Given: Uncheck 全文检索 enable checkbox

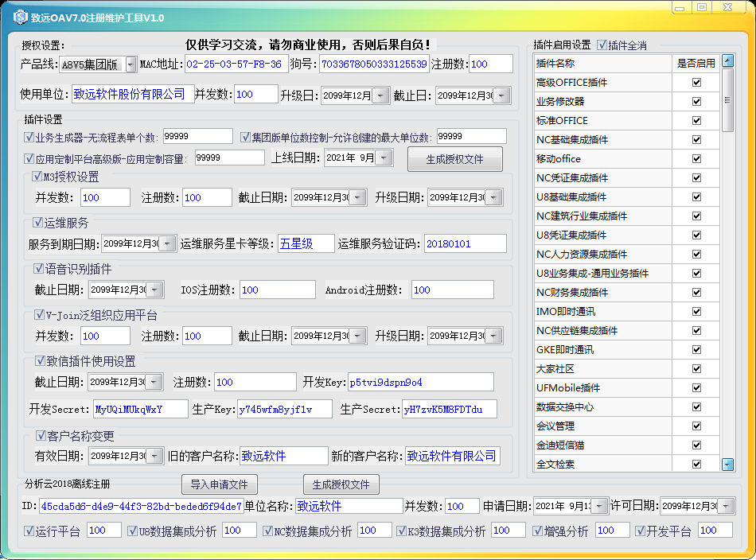Looking at the screenshot, I should click(696, 464).
